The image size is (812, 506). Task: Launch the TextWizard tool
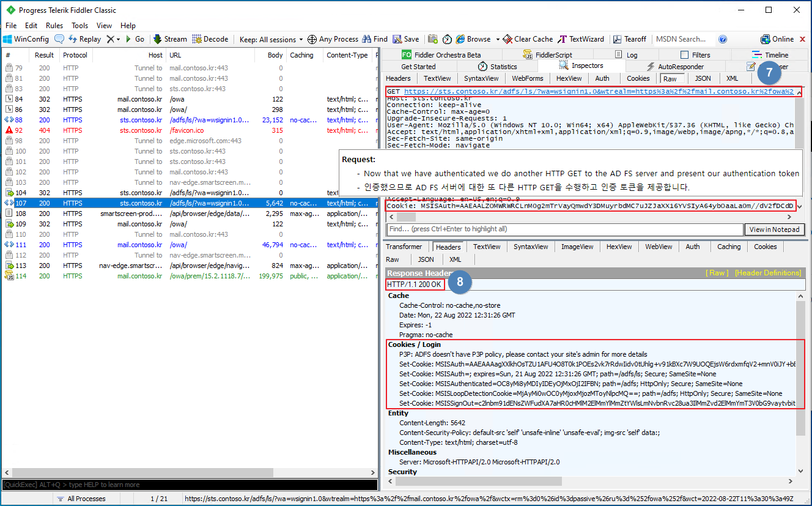click(x=581, y=39)
